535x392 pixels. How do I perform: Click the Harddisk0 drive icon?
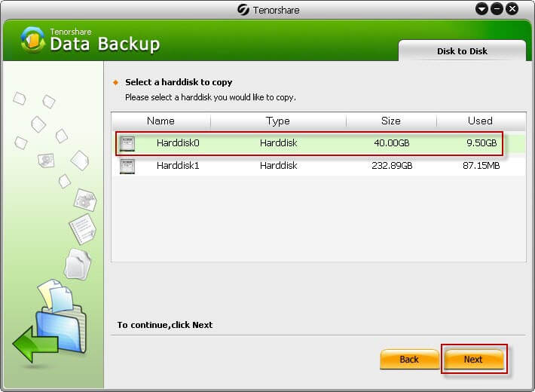pyautogui.click(x=127, y=143)
